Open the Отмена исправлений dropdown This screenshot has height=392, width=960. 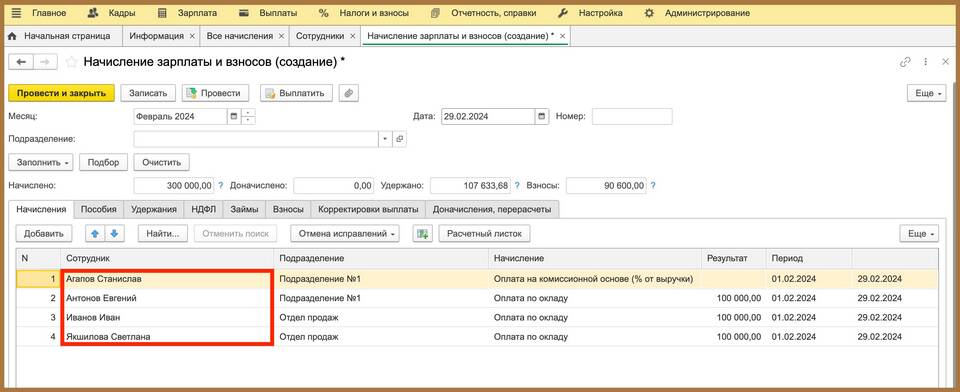pyautogui.click(x=345, y=233)
